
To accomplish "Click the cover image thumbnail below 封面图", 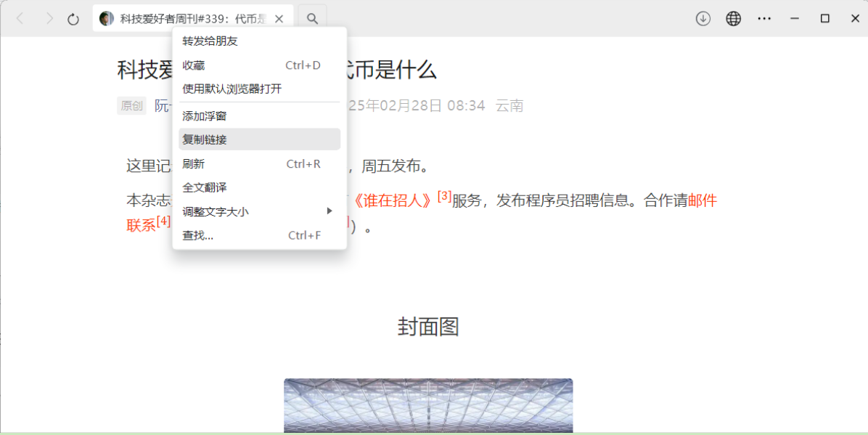I will [428, 405].
